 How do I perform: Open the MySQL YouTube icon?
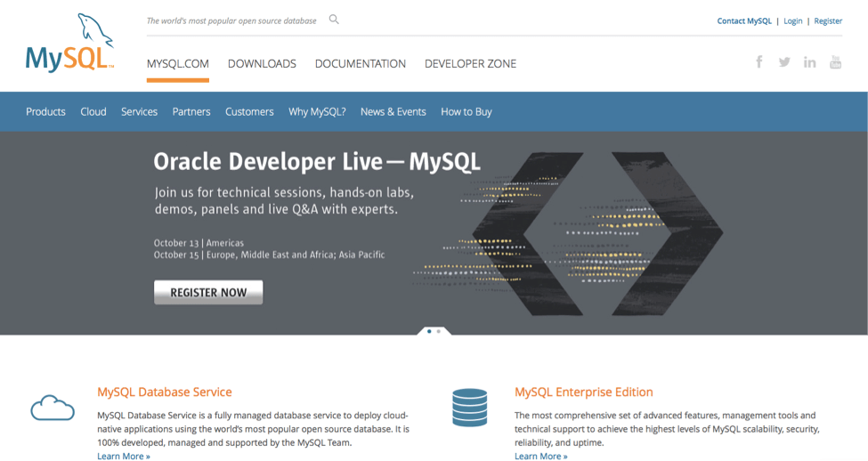(835, 62)
